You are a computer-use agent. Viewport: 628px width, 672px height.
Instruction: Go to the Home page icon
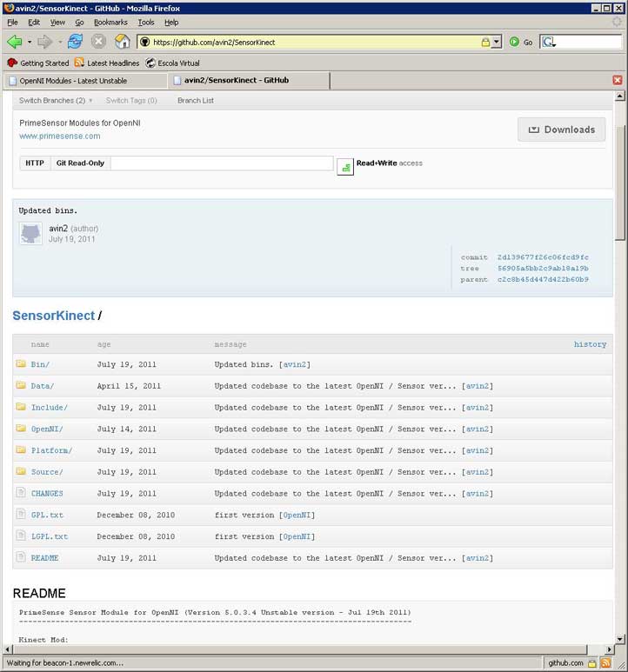pos(123,42)
